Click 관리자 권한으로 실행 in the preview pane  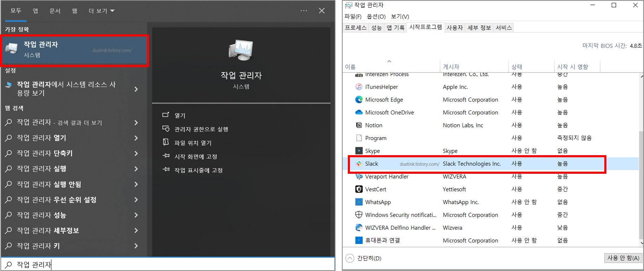pyautogui.click(x=201, y=129)
